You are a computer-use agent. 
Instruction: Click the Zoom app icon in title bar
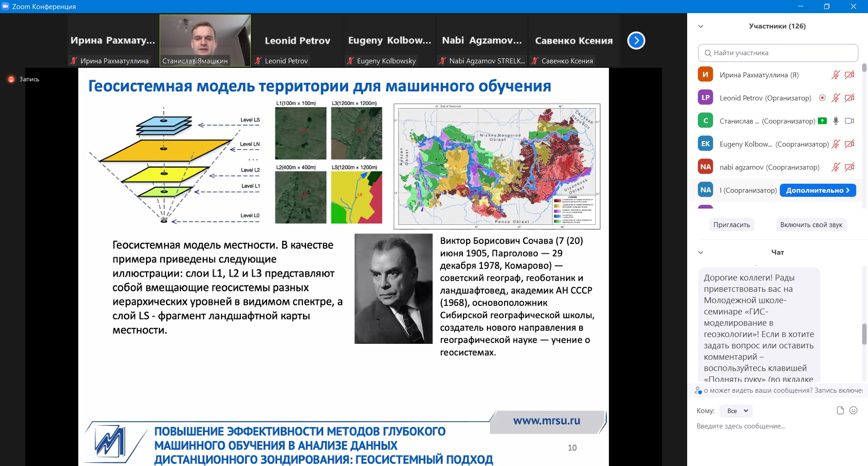click(5, 6)
